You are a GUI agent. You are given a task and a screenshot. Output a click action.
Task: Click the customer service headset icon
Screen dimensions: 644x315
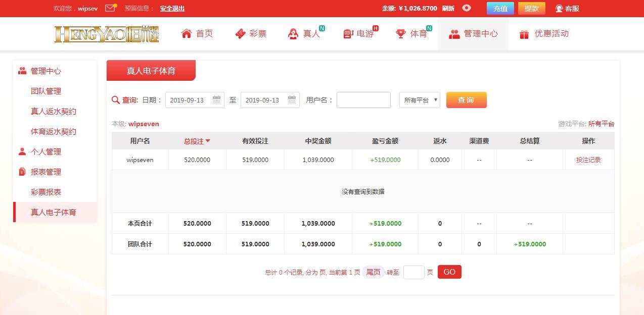[559, 9]
